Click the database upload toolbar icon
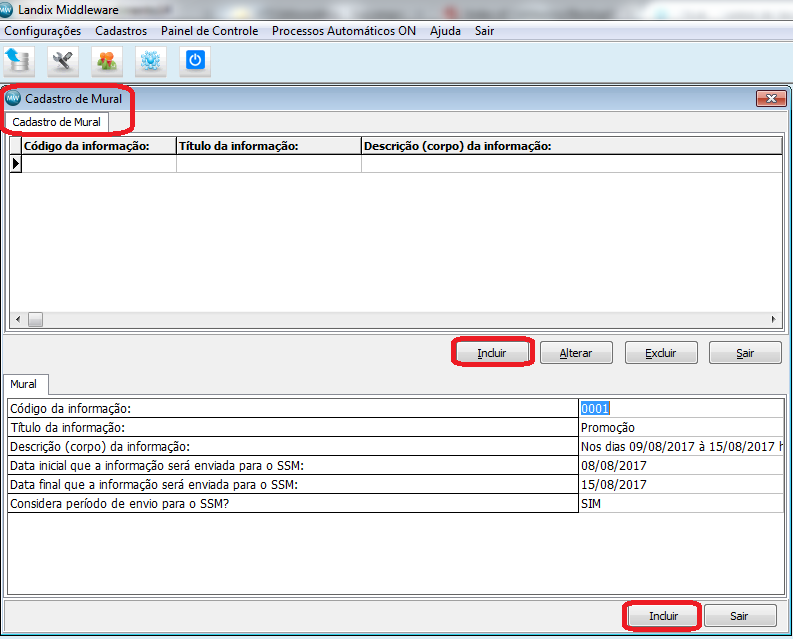The image size is (793, 639). click(19, 61)
